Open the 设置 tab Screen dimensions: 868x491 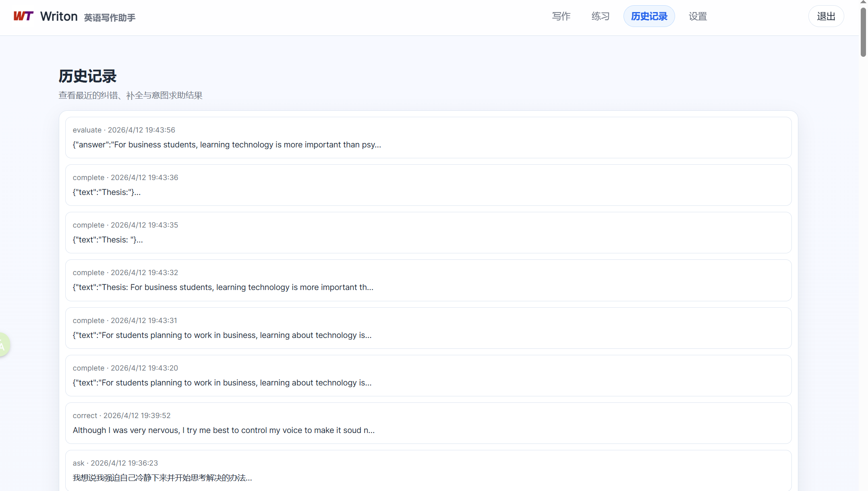click(698, 17)
